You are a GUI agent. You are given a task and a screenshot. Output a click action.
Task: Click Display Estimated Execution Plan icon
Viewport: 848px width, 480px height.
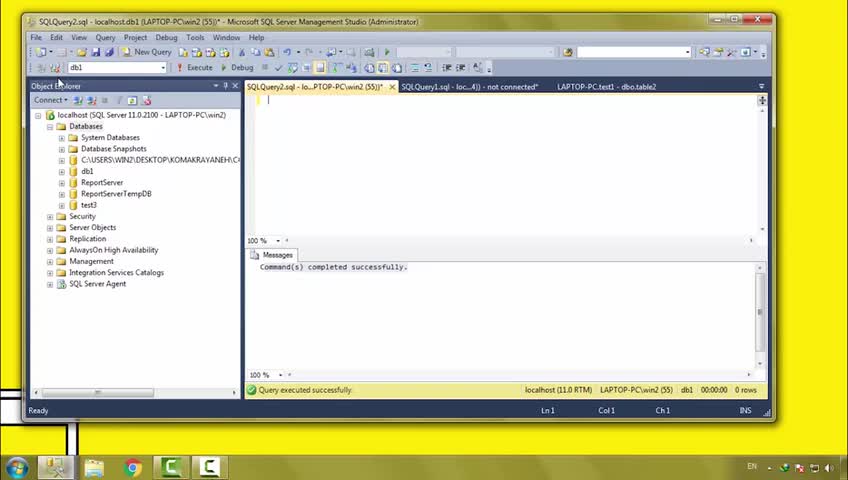(293, 68)
